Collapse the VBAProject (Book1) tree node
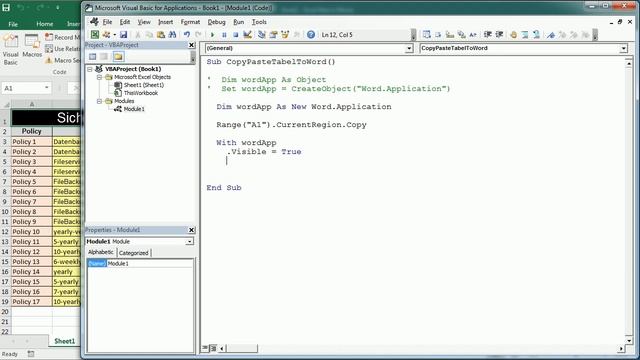Screen dimensions: 640x360 90,69
